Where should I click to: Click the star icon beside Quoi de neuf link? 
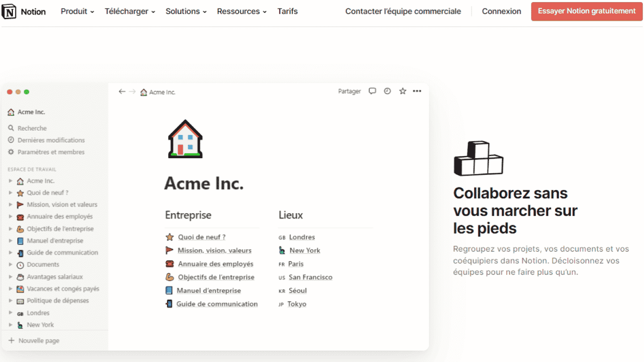(x=169, y=237)
